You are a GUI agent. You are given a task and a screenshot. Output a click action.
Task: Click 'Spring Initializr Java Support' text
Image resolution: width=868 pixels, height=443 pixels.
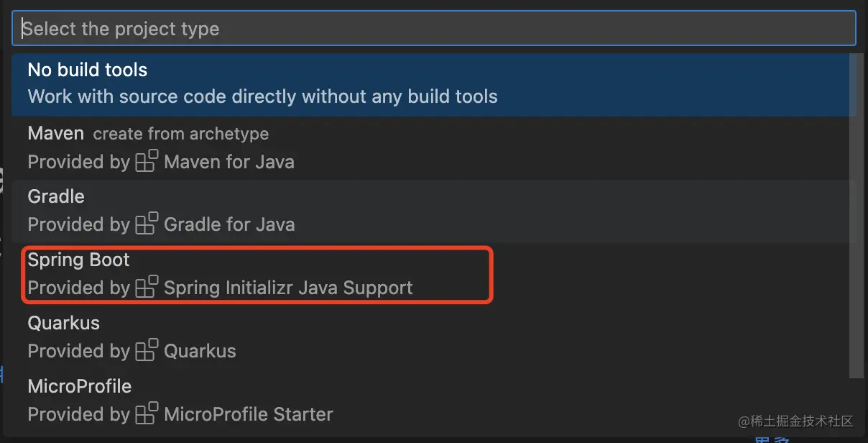[288, 288]
